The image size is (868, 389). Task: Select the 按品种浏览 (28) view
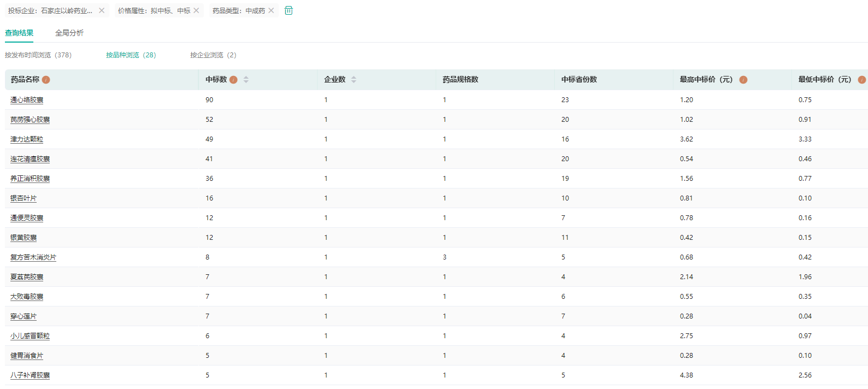[131, 55]
